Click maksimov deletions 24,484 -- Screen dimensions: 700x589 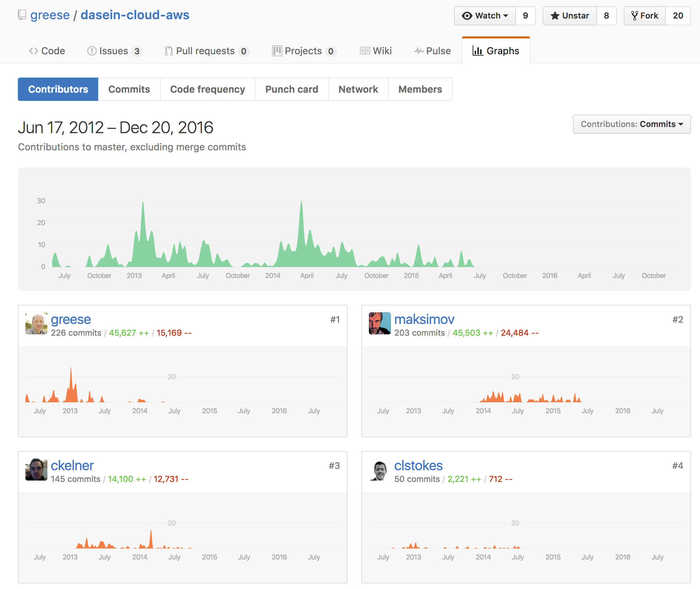click(x=520, y=333)
